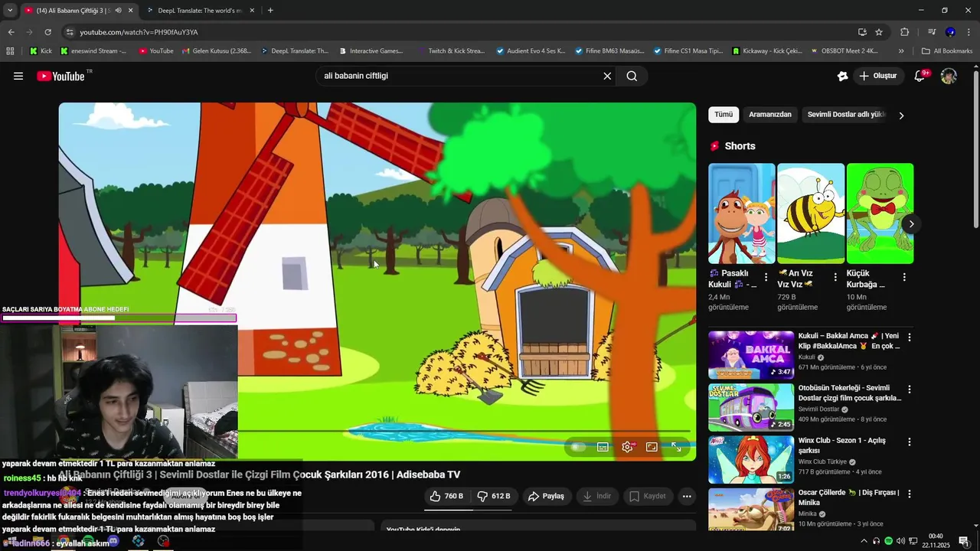The height and width of the screenshot is (551, 980).
Task: Open more actions menu beside Kaydet
Action: [x=687, y=496]
